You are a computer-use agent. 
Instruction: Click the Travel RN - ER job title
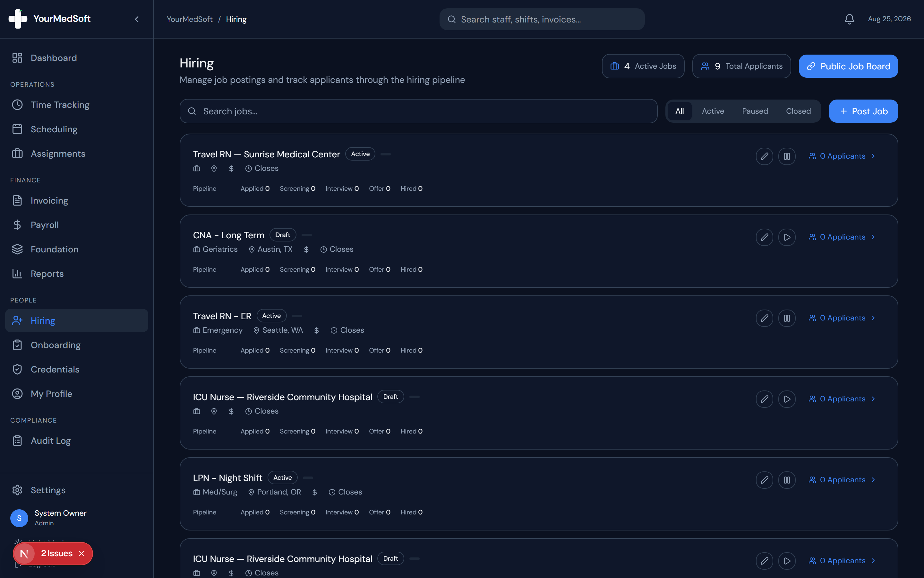click(x=222, y=316)
